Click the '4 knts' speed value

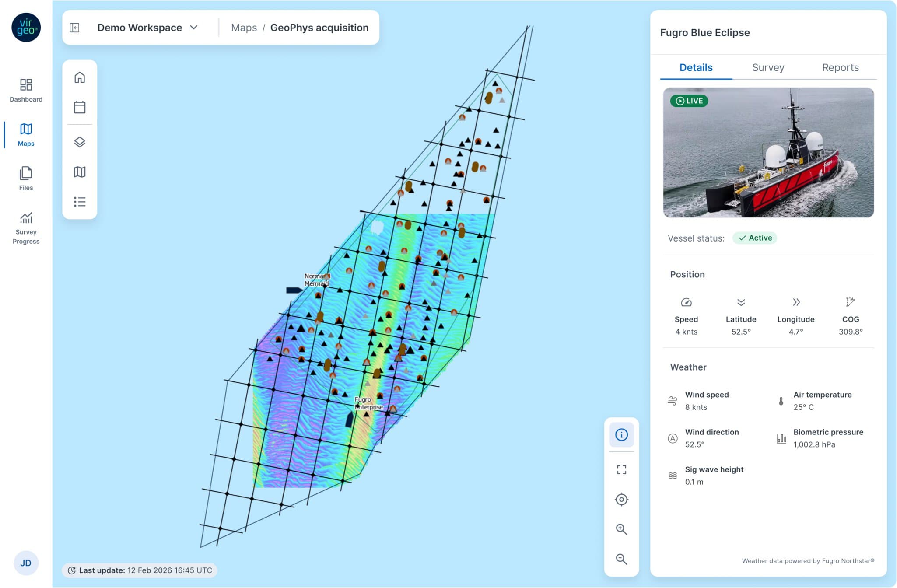(686, 332)
